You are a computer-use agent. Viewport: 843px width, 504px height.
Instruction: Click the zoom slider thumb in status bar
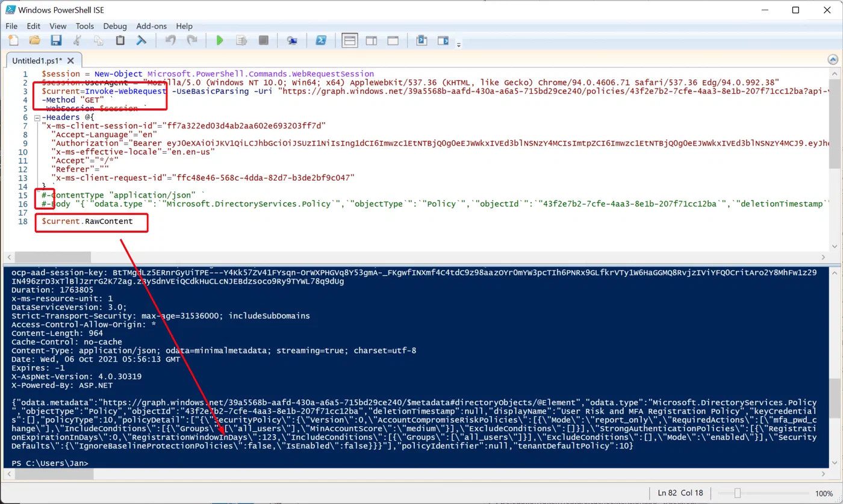(x=737, y=493)
